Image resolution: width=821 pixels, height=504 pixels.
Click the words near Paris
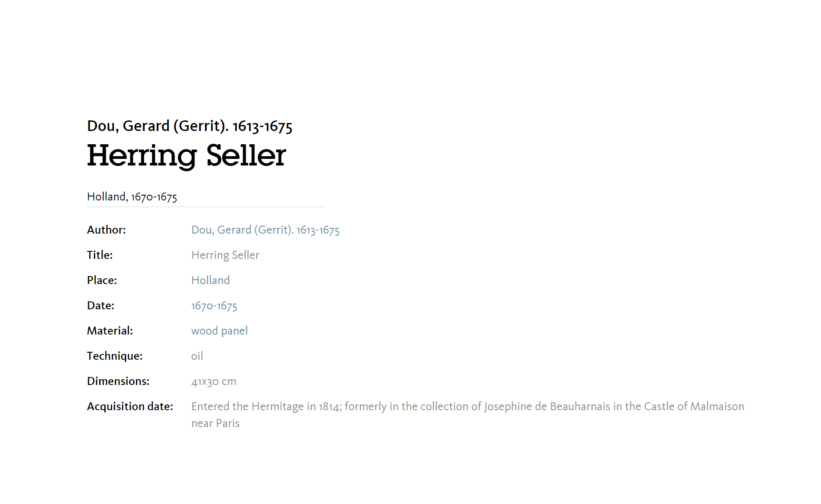(x=215, y=423)
